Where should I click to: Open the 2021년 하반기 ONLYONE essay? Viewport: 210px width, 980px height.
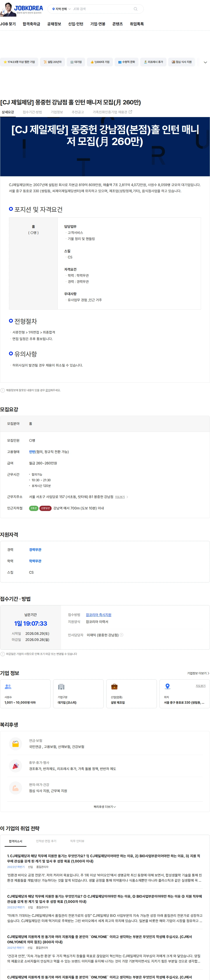pos(100,939)
